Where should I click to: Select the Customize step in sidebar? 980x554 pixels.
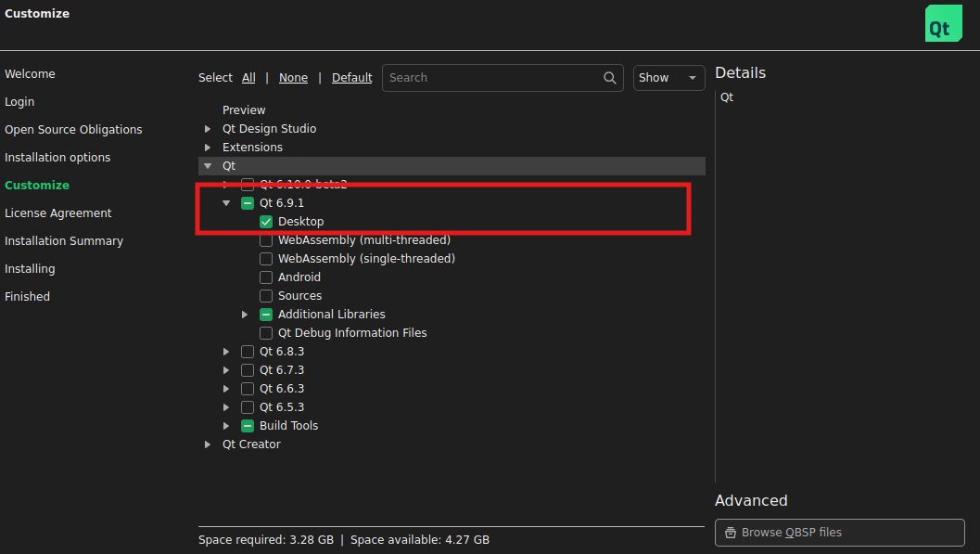[37, 185]
